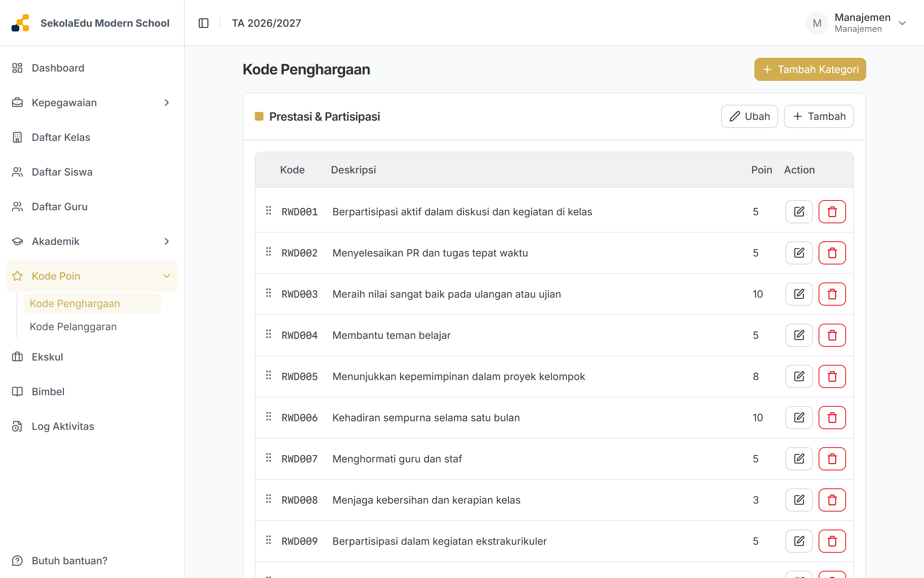This screenshot has height=578, width=924.
Task: Click code cell RWD003
Action: 300,294
